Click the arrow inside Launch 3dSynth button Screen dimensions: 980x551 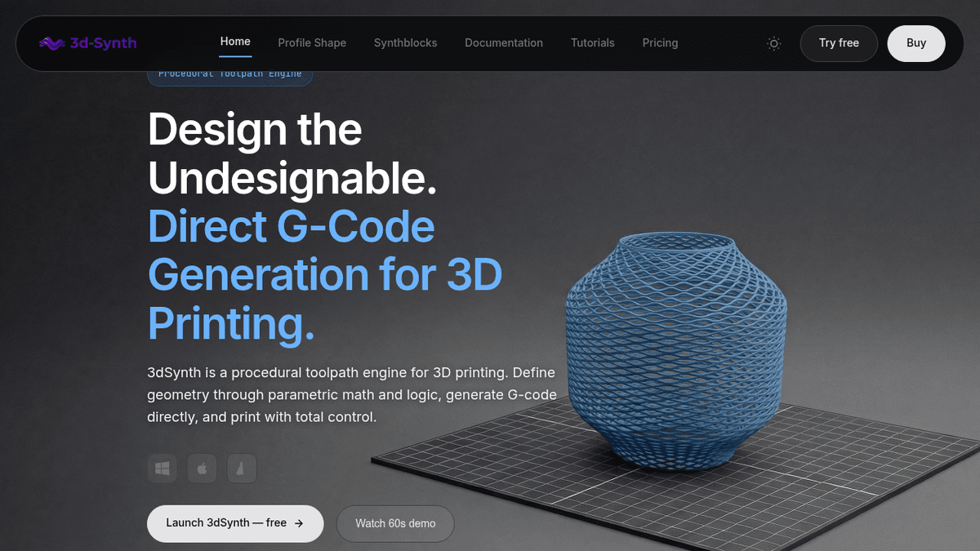pyautogui.click(x=299, y=523)
